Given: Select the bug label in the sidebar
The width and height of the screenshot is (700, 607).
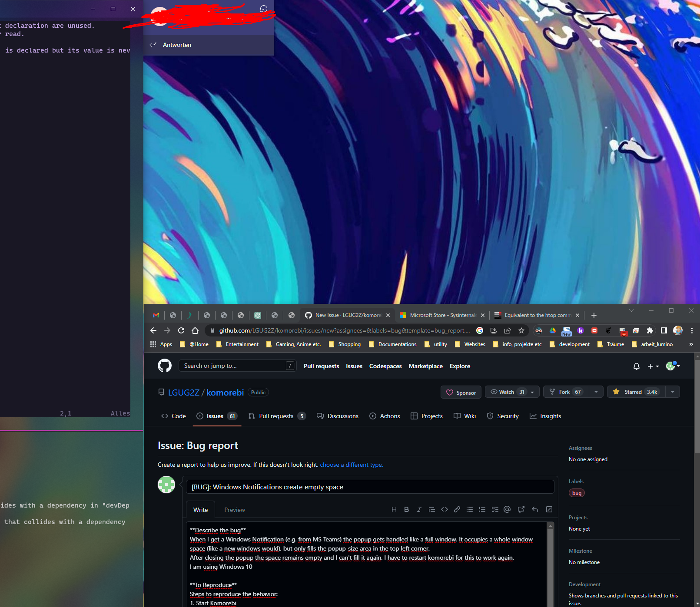Looking at the screenshot, I should click(576, 493).
